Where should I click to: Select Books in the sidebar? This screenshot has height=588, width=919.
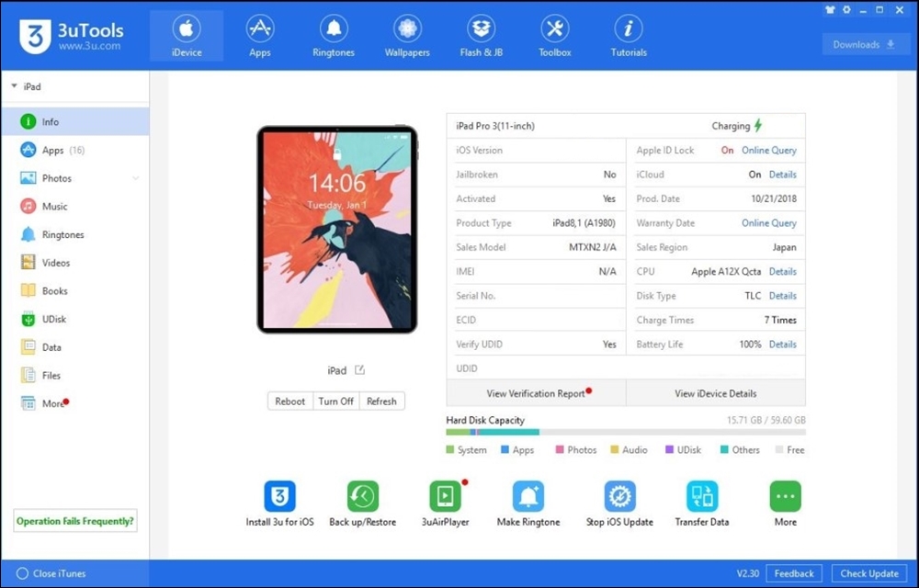click(x=75, y=290)
